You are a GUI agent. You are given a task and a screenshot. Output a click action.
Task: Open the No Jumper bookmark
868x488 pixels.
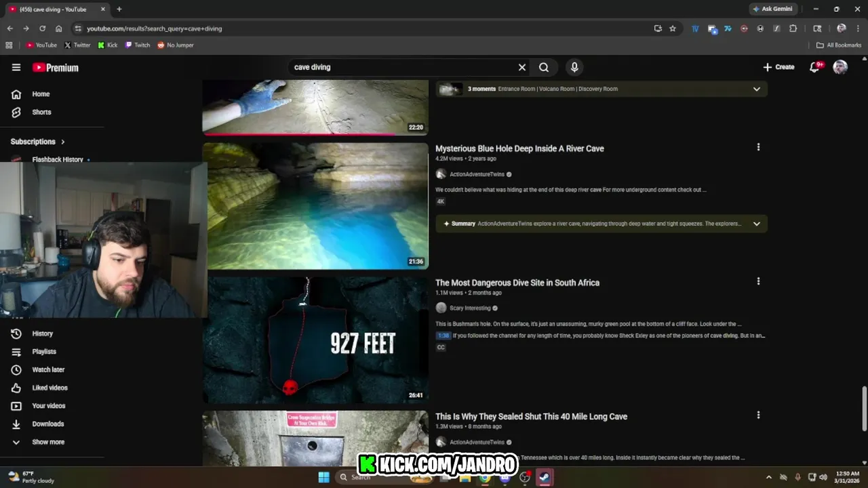(176, 45)
